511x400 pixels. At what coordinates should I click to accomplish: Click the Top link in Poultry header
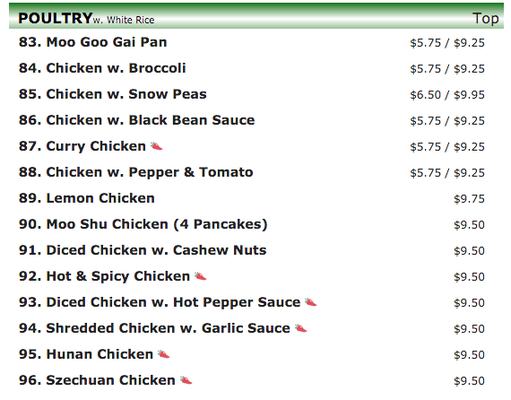(486, 18)
